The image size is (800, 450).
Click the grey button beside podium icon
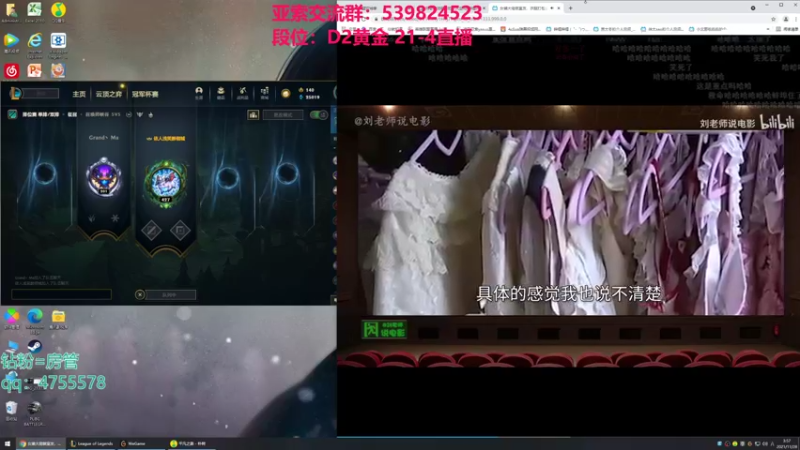(283, 115)
